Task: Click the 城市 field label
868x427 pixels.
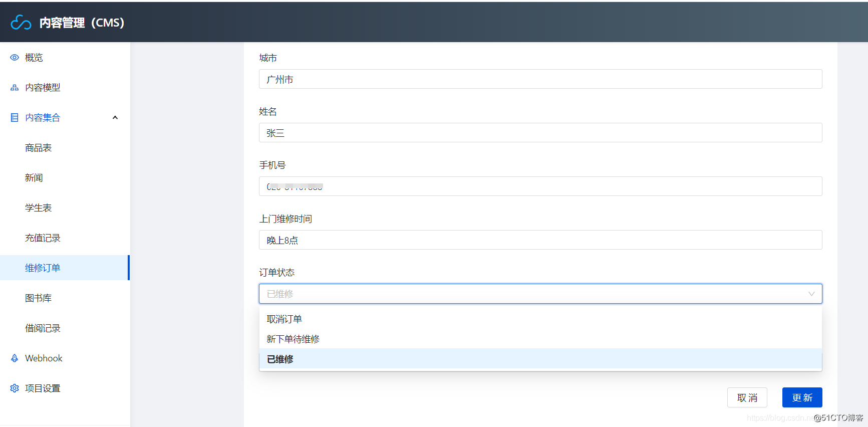Action: [268, 58]
